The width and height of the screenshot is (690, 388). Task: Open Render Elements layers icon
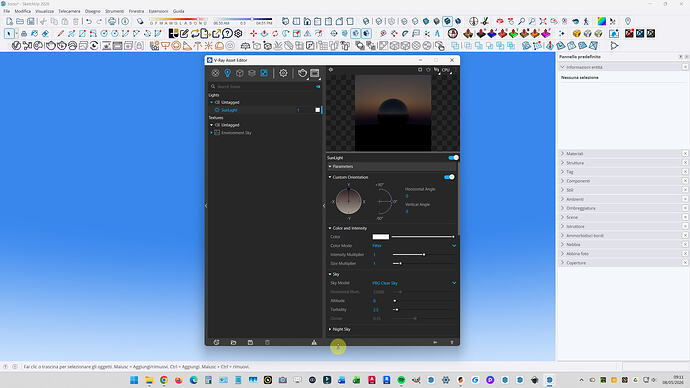click(252, 73)
